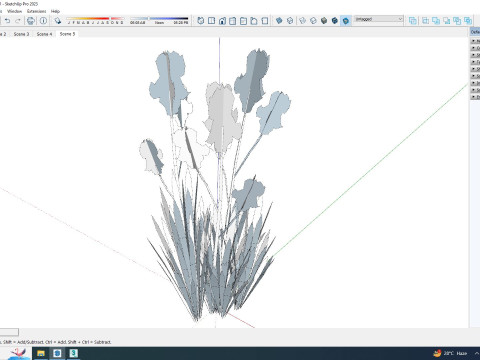Expand the tray panel starting with 'T'
Screen dimensions: 480x360
click(x=475, y=62)
